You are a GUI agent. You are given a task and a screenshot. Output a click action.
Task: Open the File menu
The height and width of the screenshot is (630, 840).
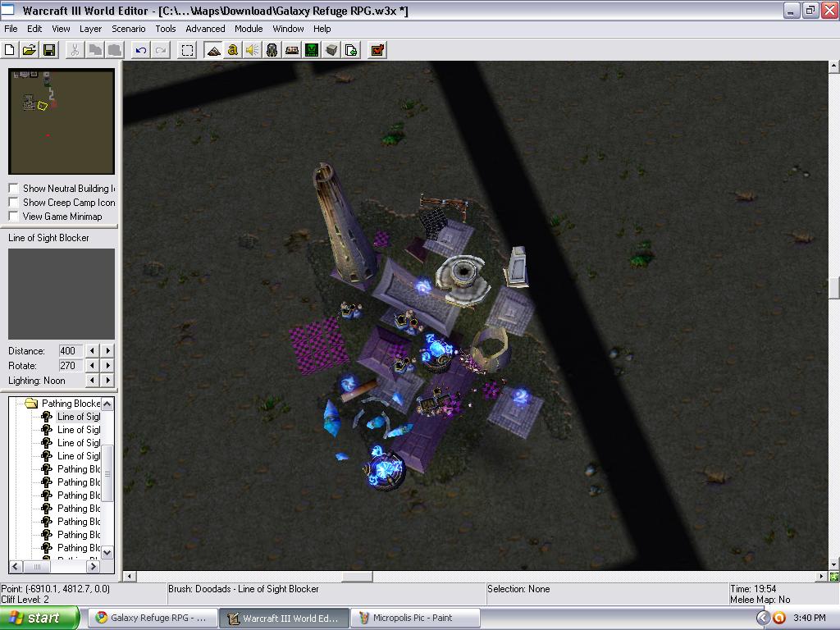[11, 29]
